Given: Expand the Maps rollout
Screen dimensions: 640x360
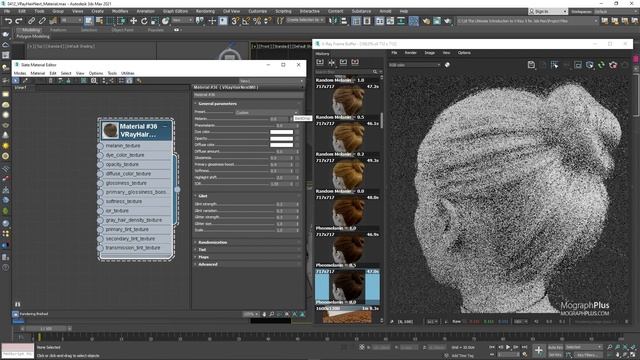Looking at the screenshot, I should [248, 257].
